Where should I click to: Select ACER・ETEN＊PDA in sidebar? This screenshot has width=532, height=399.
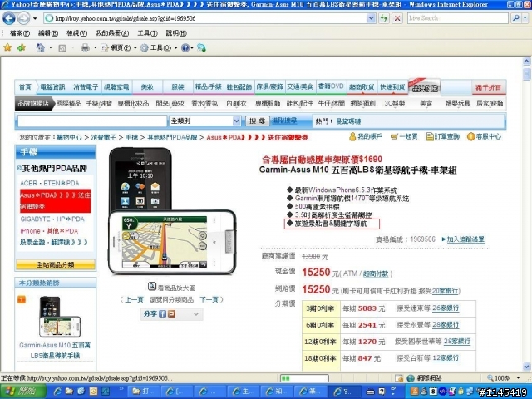[x=50, y=183]
